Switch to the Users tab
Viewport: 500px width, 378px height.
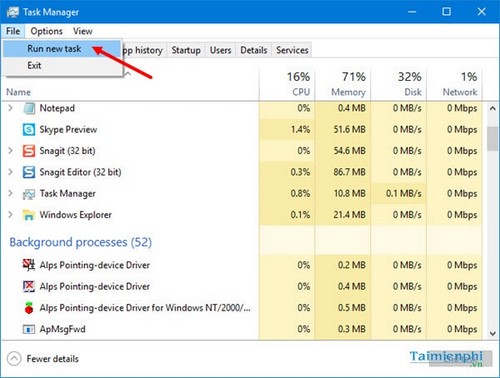tap(220, 50)
